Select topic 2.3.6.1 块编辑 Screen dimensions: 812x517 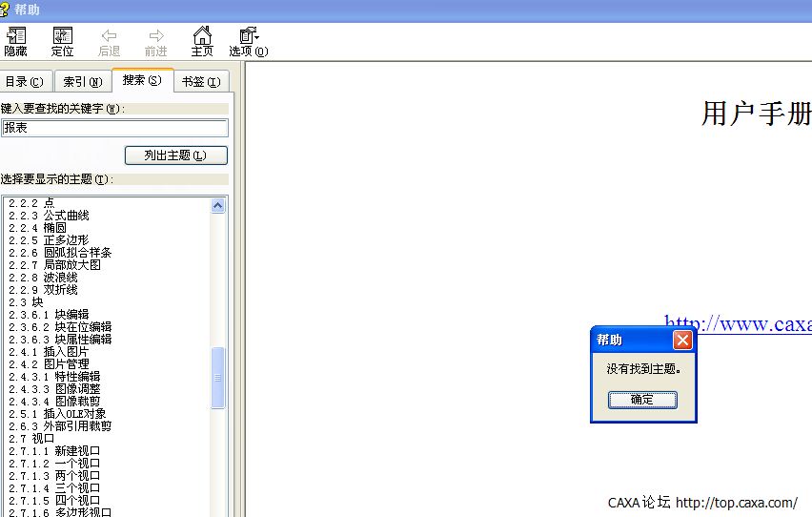(x=49, y=315)
